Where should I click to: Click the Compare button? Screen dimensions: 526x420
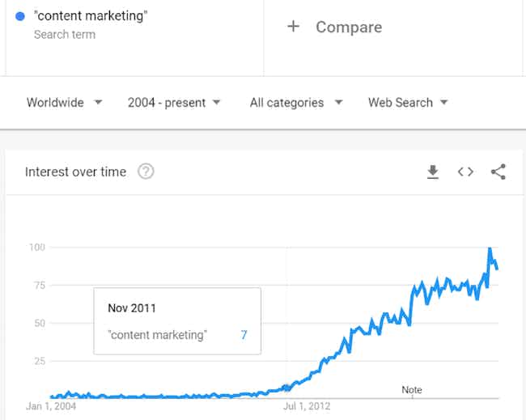tap(348, 27)
